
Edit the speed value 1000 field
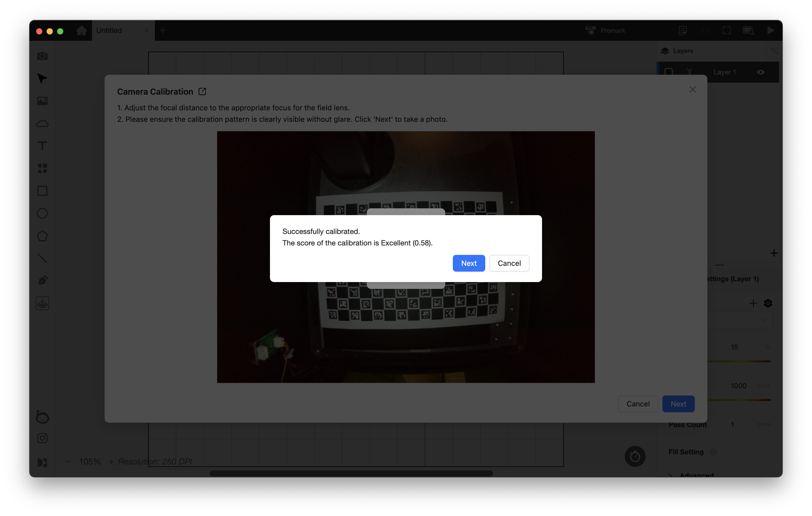click(x=738, y=386)
